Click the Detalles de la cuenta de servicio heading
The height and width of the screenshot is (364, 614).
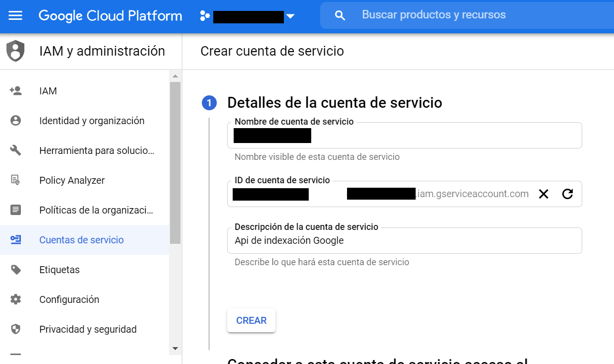coord(335,103)
